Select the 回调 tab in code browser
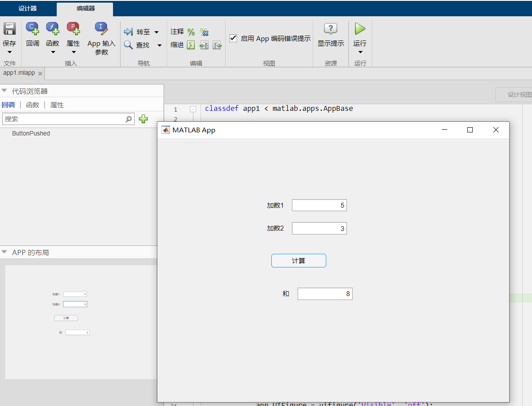532x406 pixels. [8, 105]
